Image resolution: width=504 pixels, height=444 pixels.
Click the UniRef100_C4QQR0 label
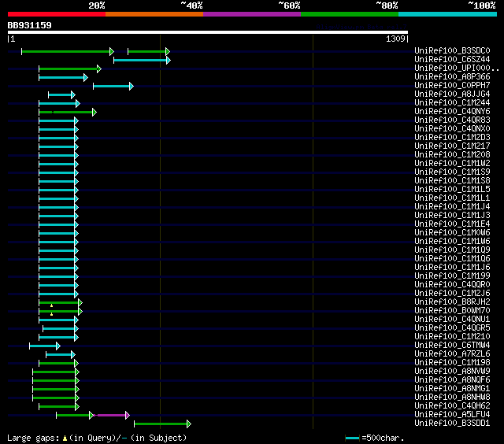452,285
